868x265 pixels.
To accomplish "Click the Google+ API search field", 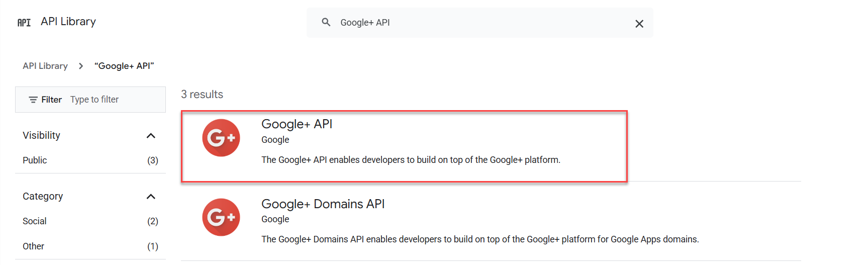I will (x=480, y=23).
